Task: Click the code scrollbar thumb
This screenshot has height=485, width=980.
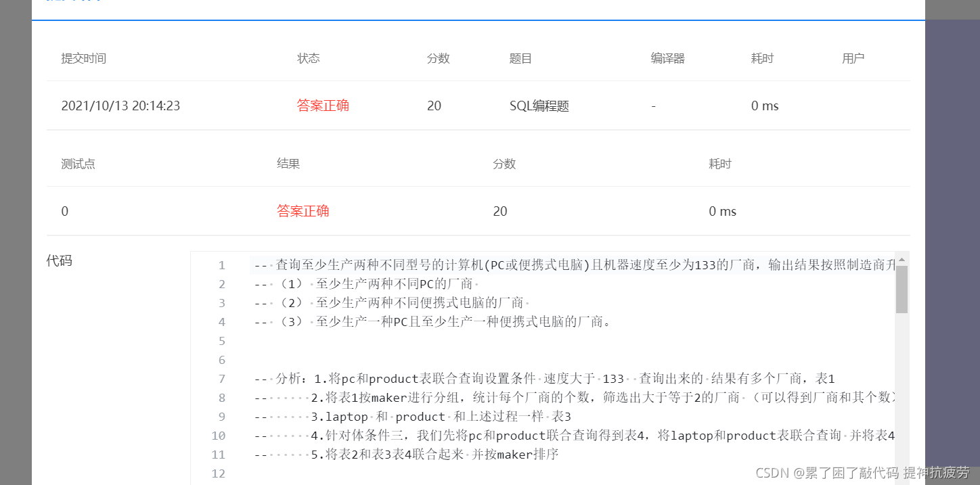Action: 903,291
